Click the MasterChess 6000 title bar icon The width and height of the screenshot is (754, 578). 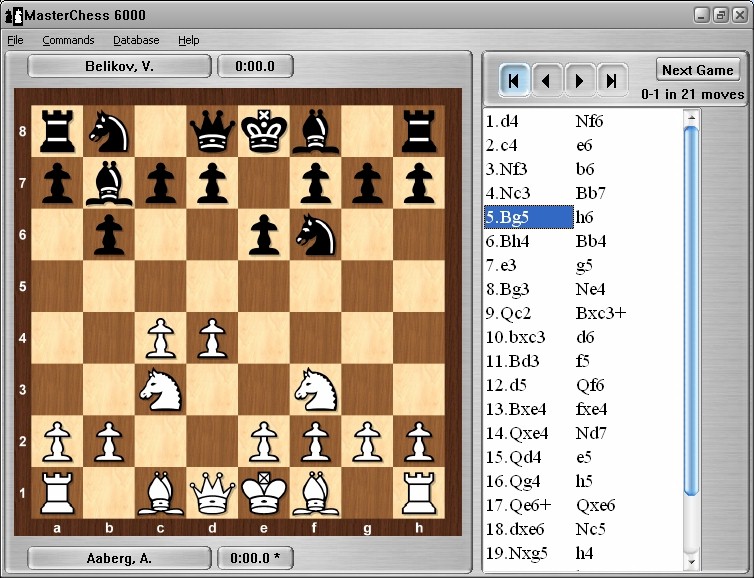[x=14, y=15]
